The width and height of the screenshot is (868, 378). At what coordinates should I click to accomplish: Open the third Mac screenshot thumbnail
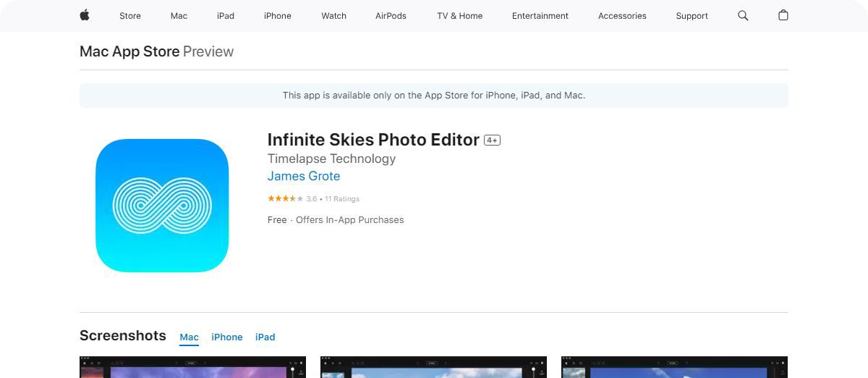coord(674,367)
